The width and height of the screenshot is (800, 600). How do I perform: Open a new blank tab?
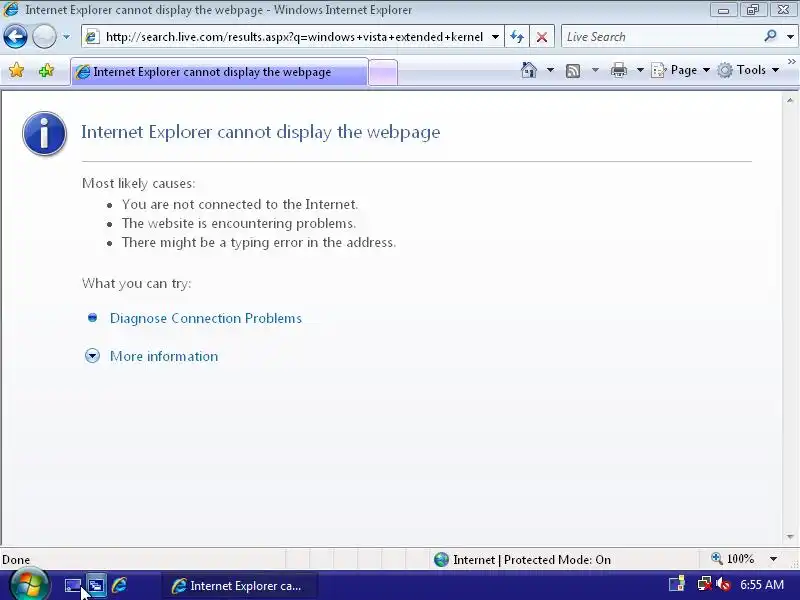pos(383,72)
